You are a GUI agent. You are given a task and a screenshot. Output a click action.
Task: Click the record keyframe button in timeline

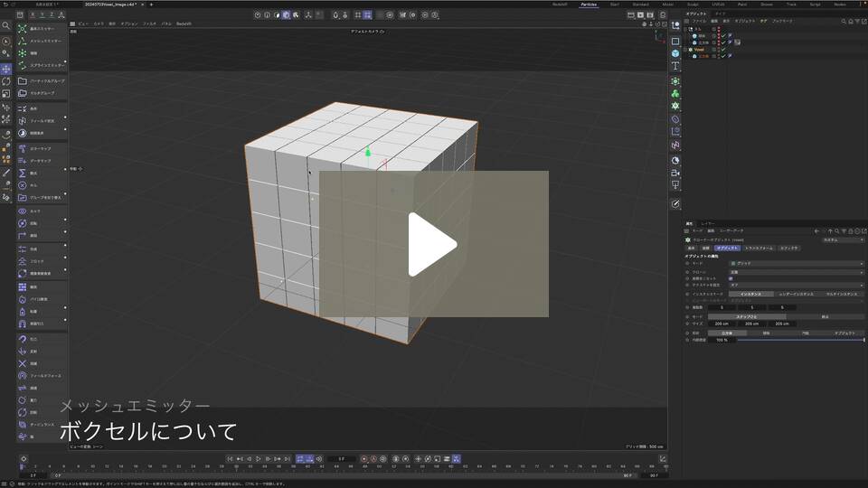coord(363,459)
